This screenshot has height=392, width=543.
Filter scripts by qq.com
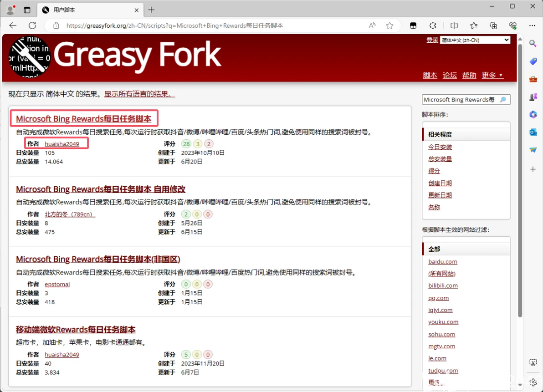(x=438, y=298)
